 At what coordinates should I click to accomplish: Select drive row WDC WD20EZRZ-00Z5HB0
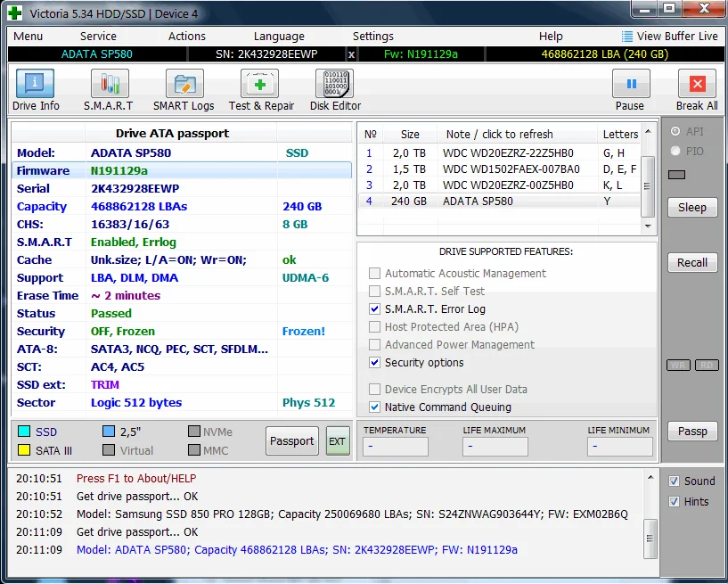[499, 185]
